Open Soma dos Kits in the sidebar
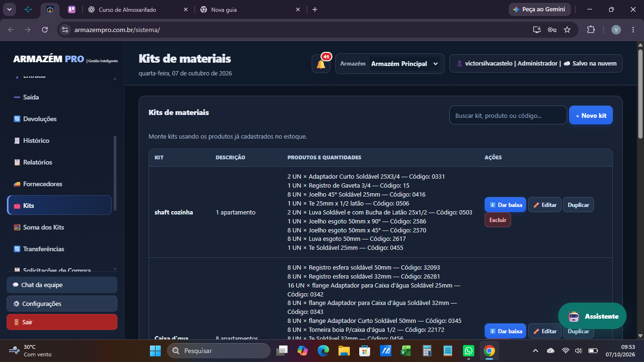Image resolution: width=644 pixels, height=362 pixels. coord(59,227)
